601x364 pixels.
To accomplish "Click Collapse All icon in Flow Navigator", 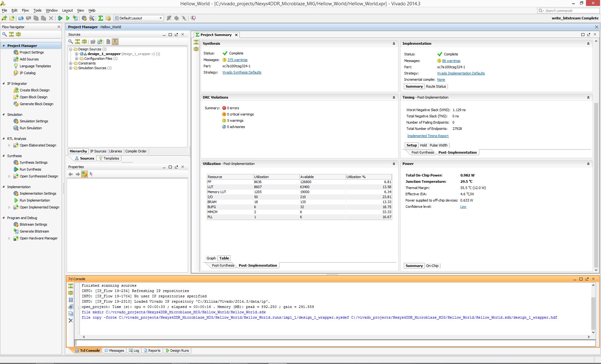I will coord(11,34).
